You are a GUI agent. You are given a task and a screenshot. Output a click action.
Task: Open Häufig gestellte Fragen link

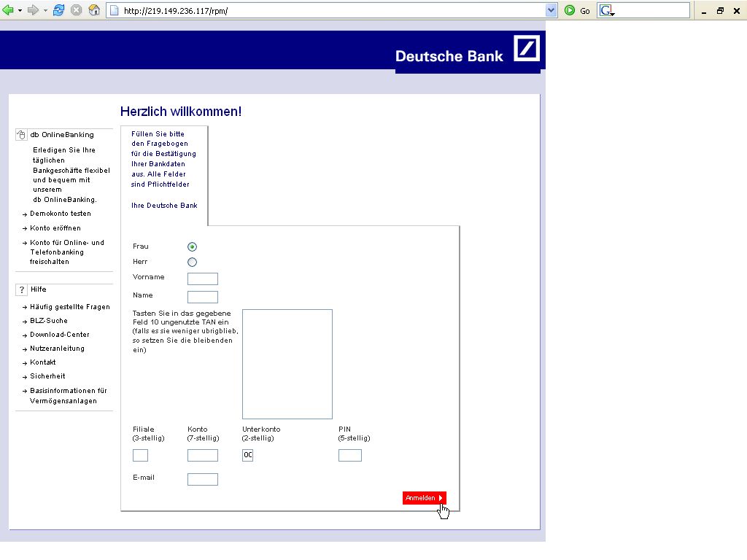(70, 307)
